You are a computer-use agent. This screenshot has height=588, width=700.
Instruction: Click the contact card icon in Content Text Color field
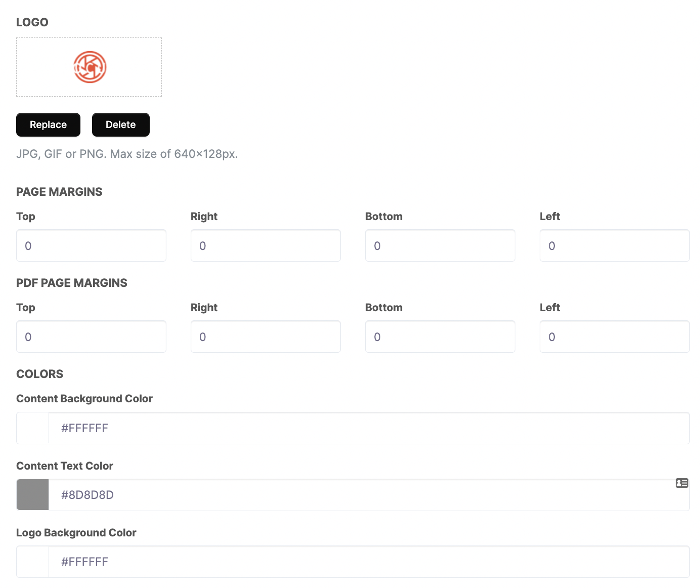coord(682,483)
